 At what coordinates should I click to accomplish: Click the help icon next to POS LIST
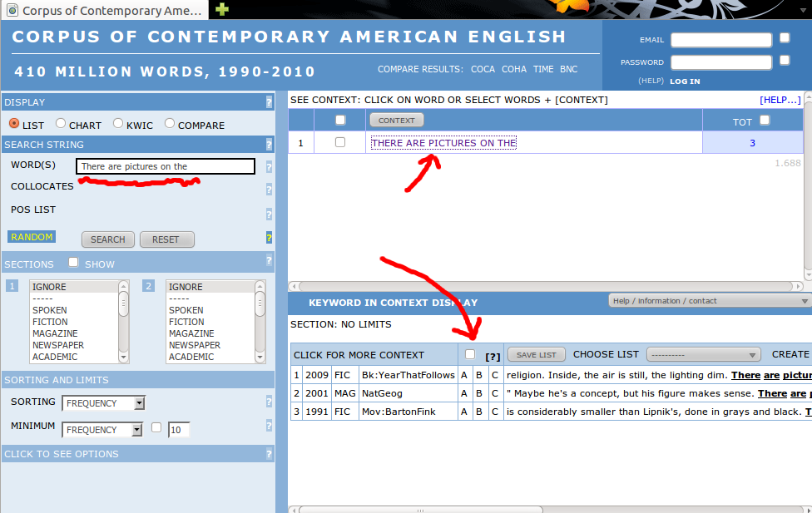pos(269,214)
